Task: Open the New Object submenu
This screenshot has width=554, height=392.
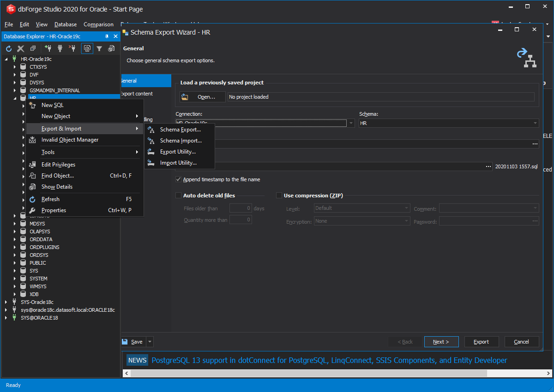Action: tap(84, 116)
